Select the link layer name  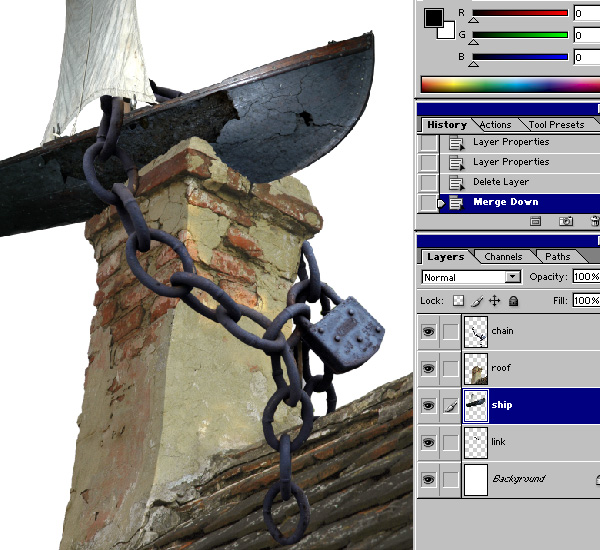498,442
